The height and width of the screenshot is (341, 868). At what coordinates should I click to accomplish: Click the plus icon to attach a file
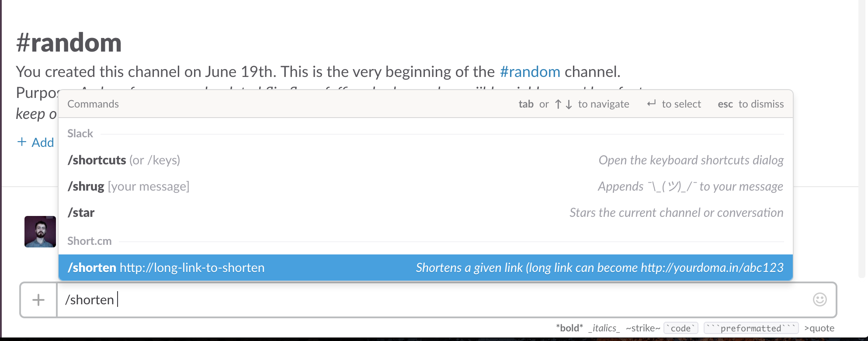[x=38, y=300]
